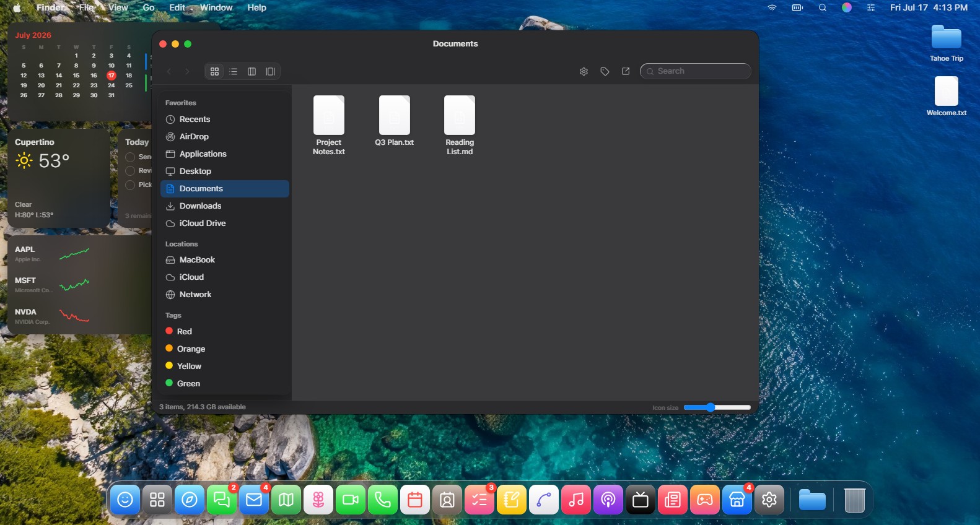Open Spotlight search in menu bar

[823, 7]
